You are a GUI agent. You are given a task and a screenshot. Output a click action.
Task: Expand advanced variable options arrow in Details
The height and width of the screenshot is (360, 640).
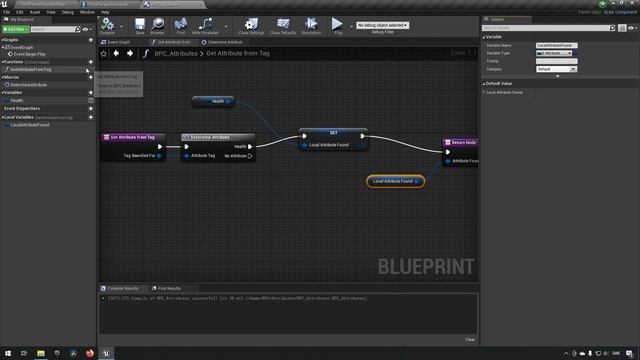(558, 76)
